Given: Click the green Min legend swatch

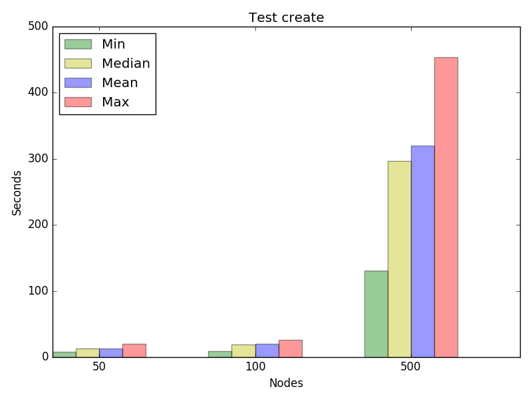Looking at the screenshot, I should pyautogui.click(x=78, y=45).
